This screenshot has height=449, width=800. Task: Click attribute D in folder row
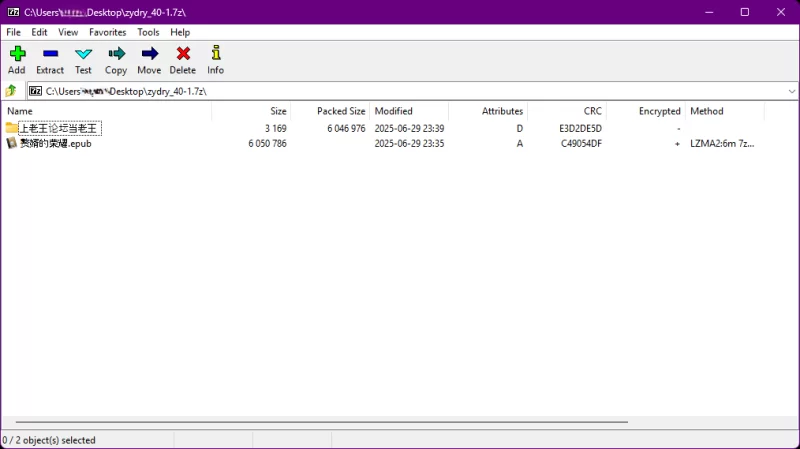[519, 129]
